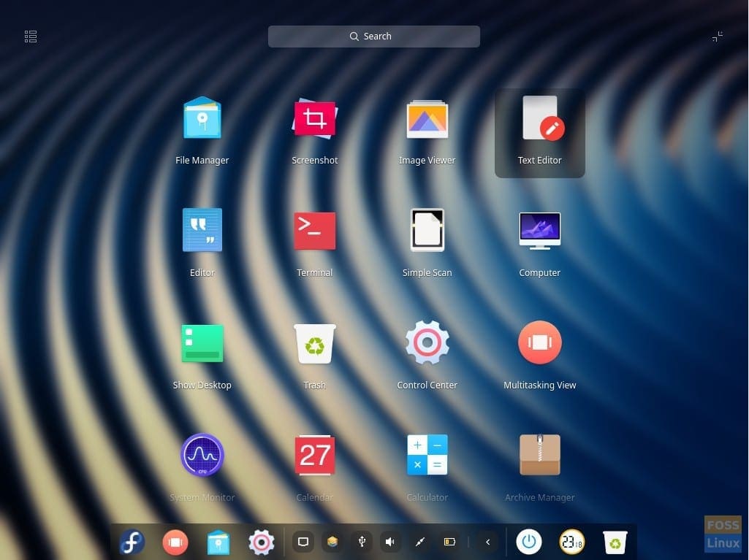Open the Calendar application
The width and height of the screenshot is (749, 560).
[x=314, y=456]
